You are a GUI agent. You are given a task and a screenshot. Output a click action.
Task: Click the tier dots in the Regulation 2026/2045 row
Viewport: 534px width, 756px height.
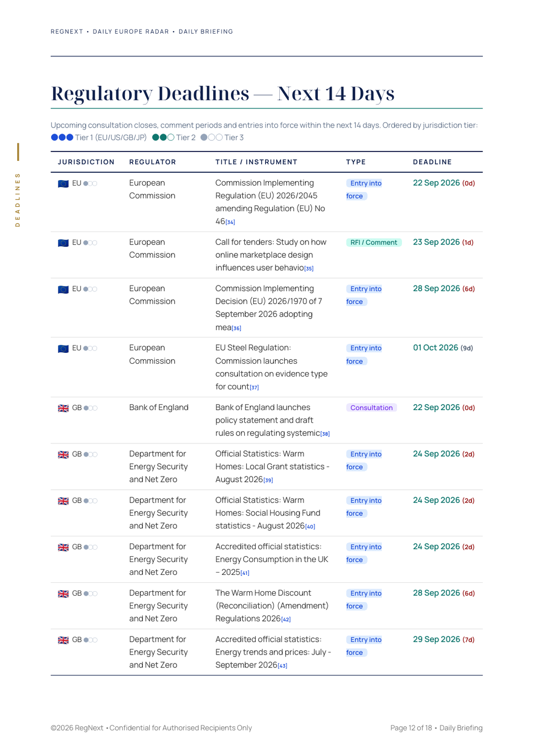tap(90, 184)
